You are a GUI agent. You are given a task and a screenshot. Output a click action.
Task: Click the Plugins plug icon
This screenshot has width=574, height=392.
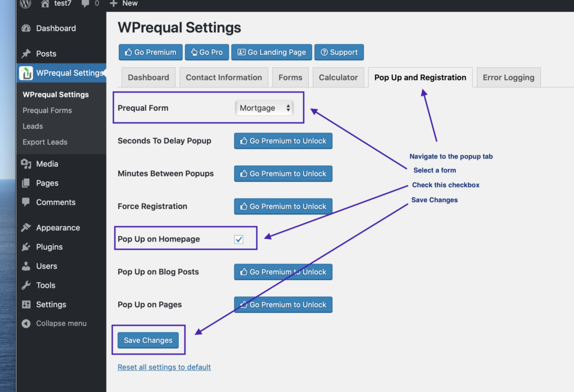(x=26, y=247)
